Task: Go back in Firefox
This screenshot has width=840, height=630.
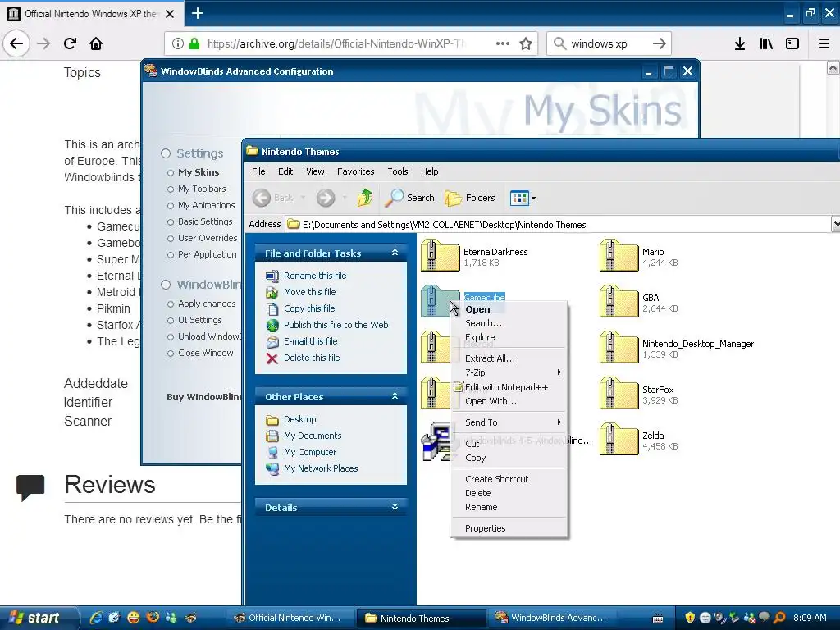Action: coord(16,43)
